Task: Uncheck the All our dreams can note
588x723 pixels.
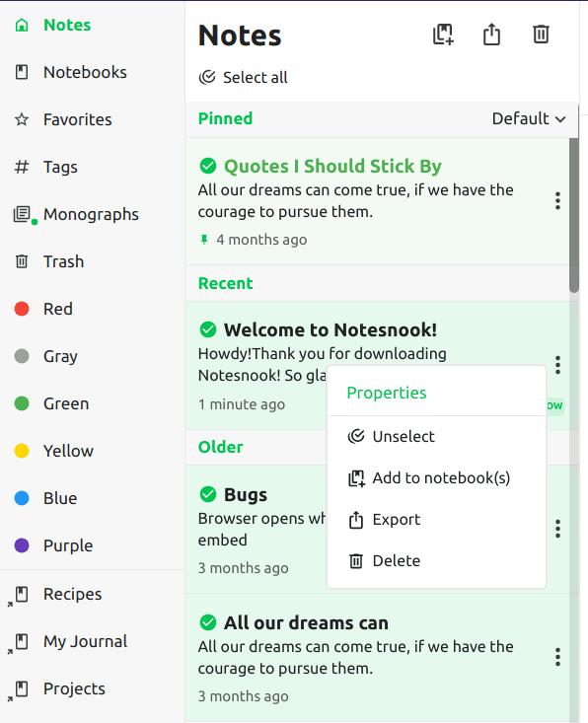Action: [208, 623]
